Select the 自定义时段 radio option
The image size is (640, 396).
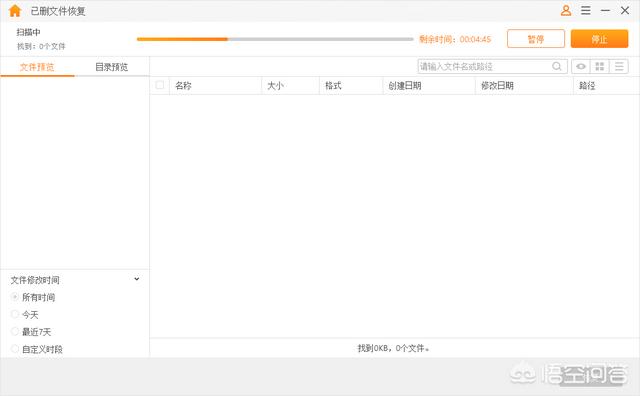15,349
